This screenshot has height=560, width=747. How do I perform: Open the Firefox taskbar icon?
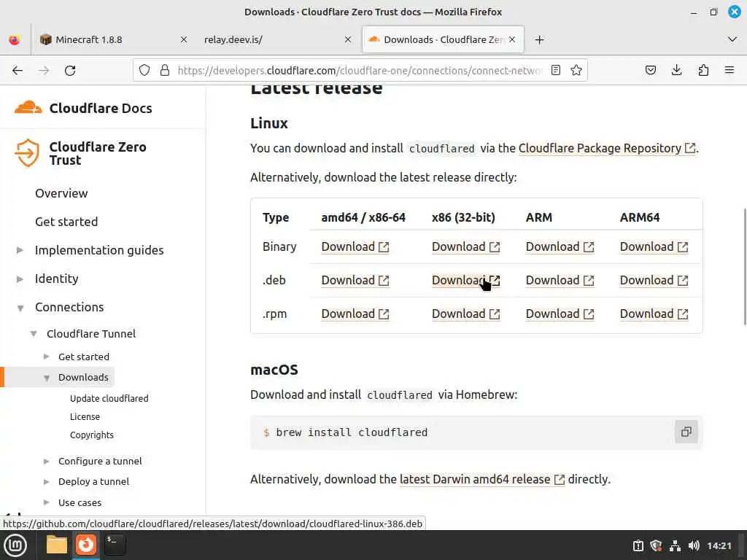(86, 545)
